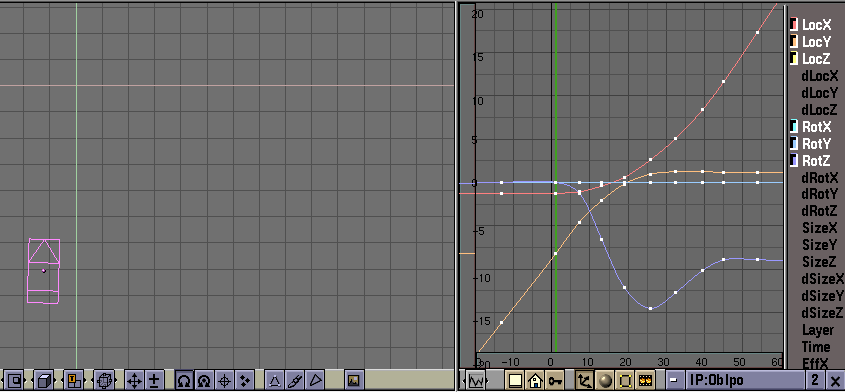Click the cube draw type icon
This screenshot has height=392, width=845.
[x=44, y=381]
